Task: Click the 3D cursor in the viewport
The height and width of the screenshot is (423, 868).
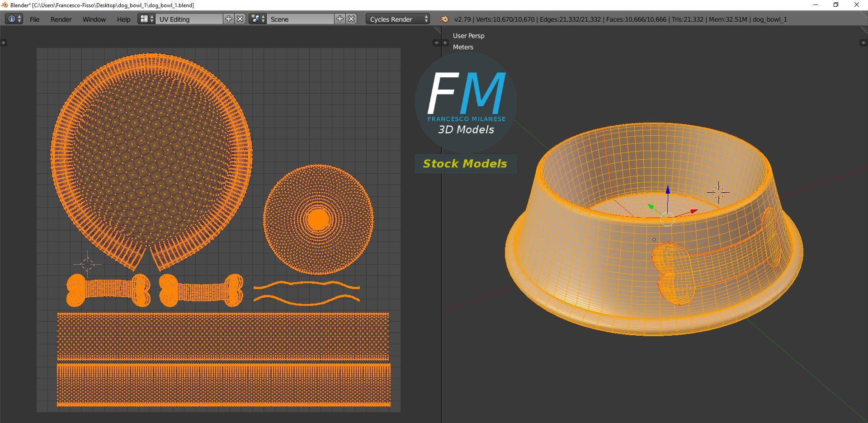Action: tap(718, 192)
